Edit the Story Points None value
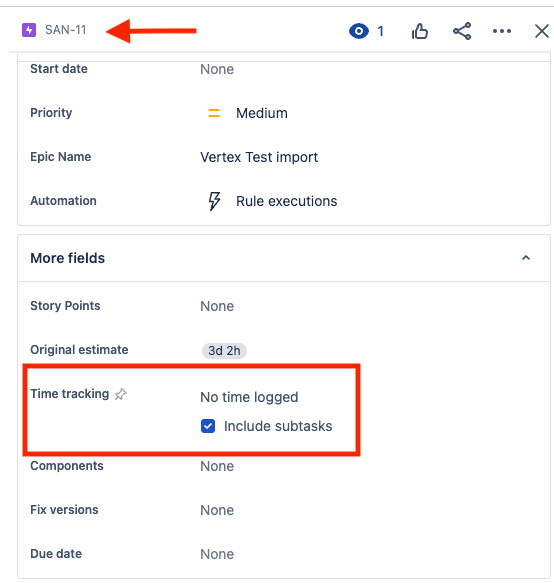This screenshot has height=583, width=554. 217,306
